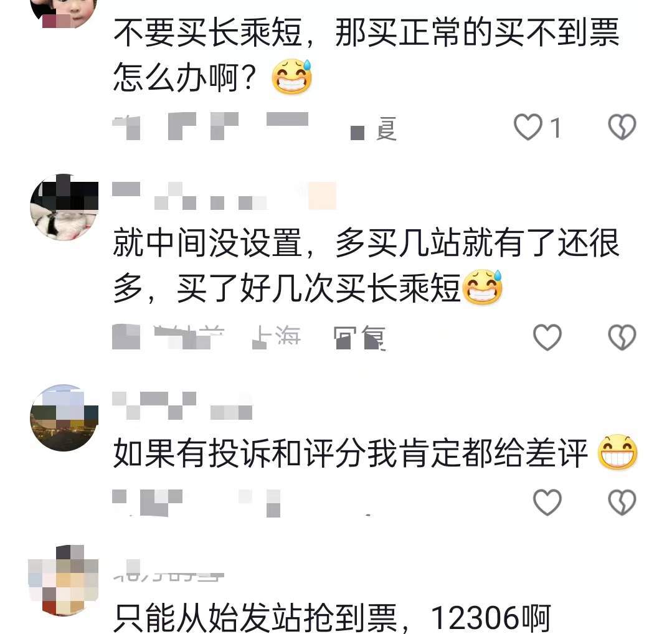Dislike the 如果有投诉和评分 comment
The height and width of the screenshot is (634, 672).
622,502
